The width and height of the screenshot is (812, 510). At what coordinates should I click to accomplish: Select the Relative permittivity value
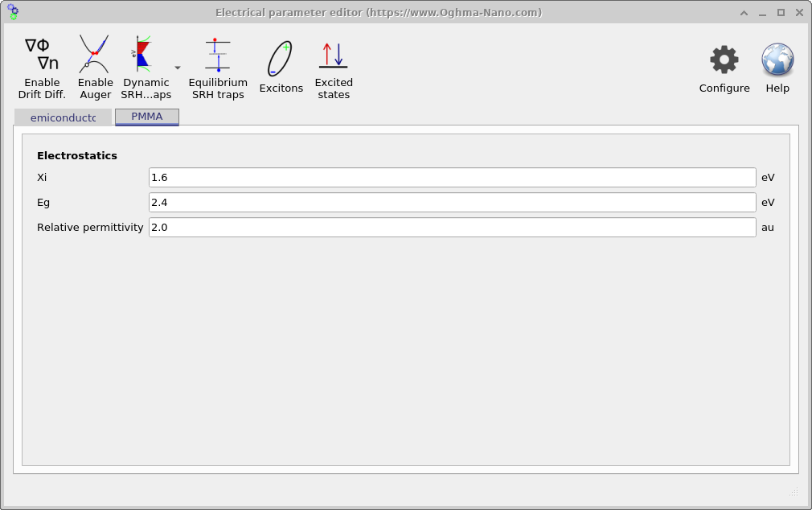pos(451,227)
